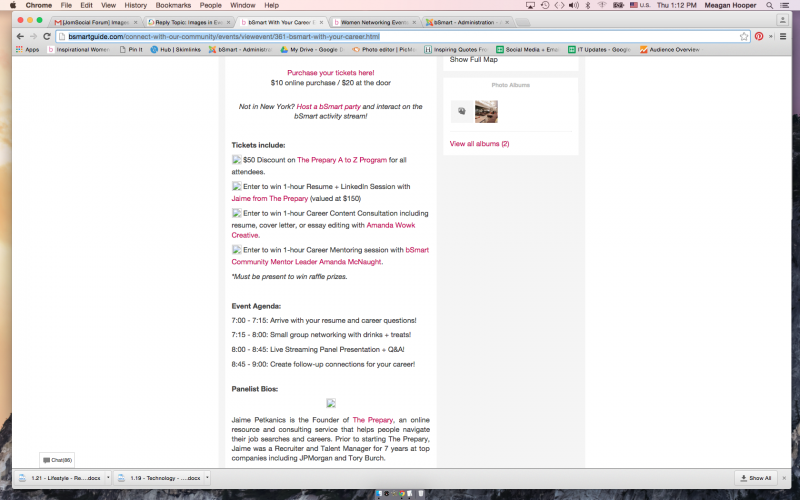Screen dimensions: 800x500
Task: Expand options arrow for 1.19 Technology download
Action: 207,478
